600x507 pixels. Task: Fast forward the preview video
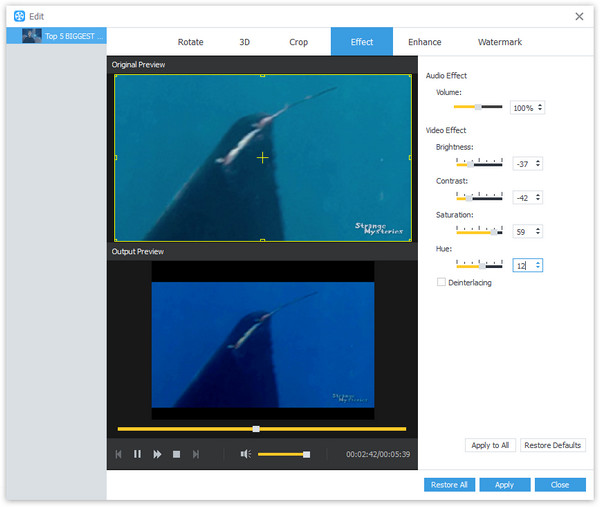(157, 454)
